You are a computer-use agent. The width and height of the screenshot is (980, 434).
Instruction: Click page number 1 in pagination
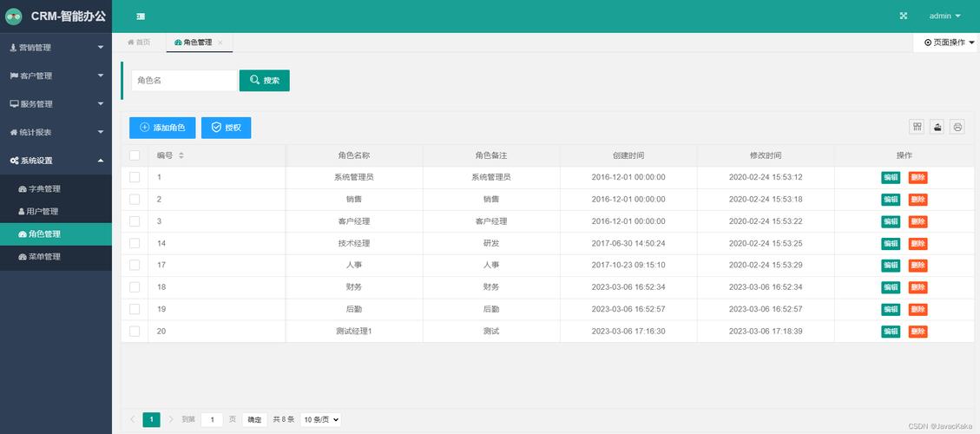(x=151, y=419)
